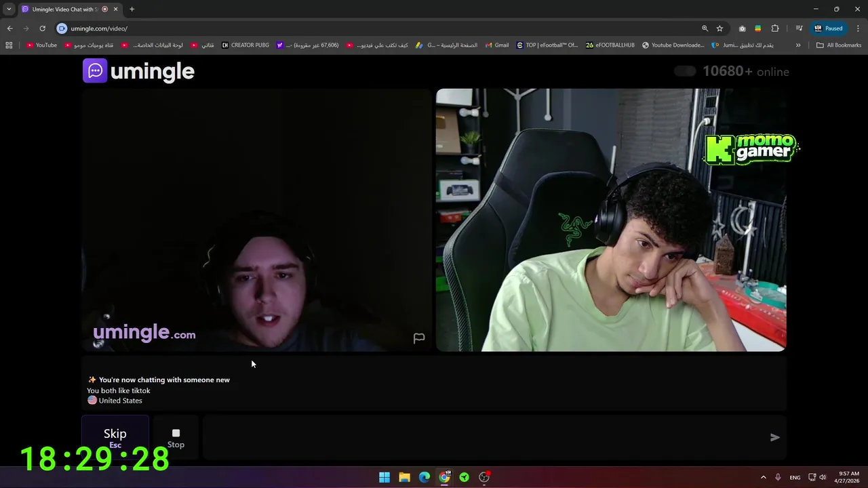Open the camera permission icon in the address bar
Screen dimensions: 868x488
[62, 28]
